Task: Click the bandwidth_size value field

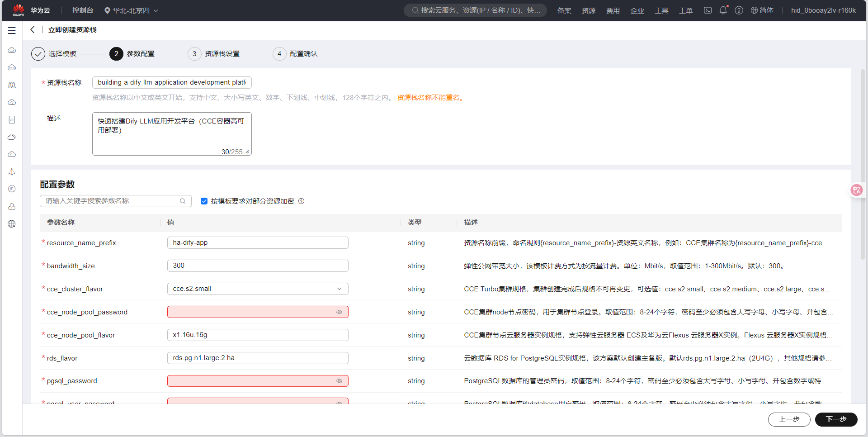Action: 258,266
